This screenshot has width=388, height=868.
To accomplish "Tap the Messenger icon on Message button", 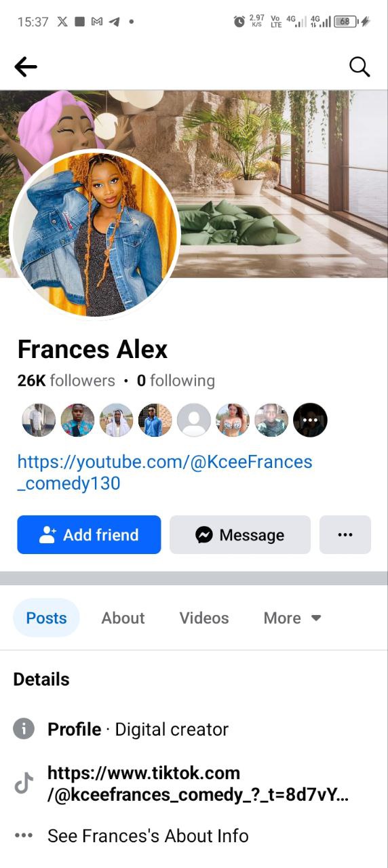I will (204, 535).
